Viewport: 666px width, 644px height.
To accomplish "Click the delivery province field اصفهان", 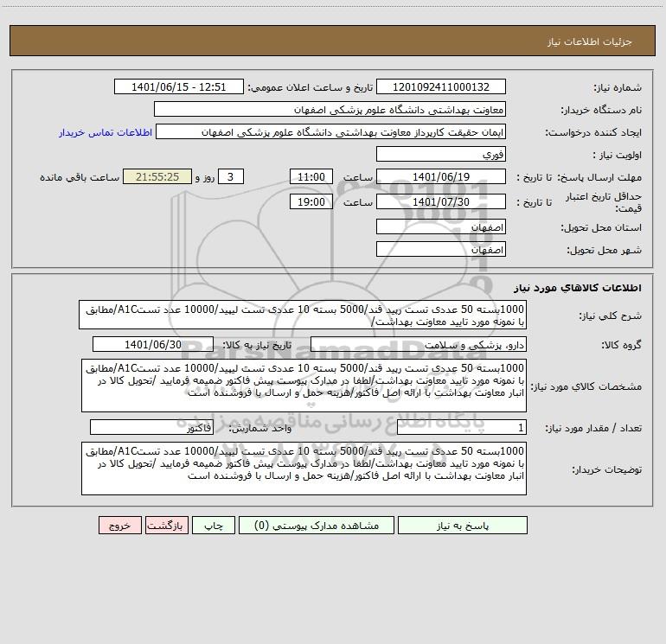I will tap(441, 226).
